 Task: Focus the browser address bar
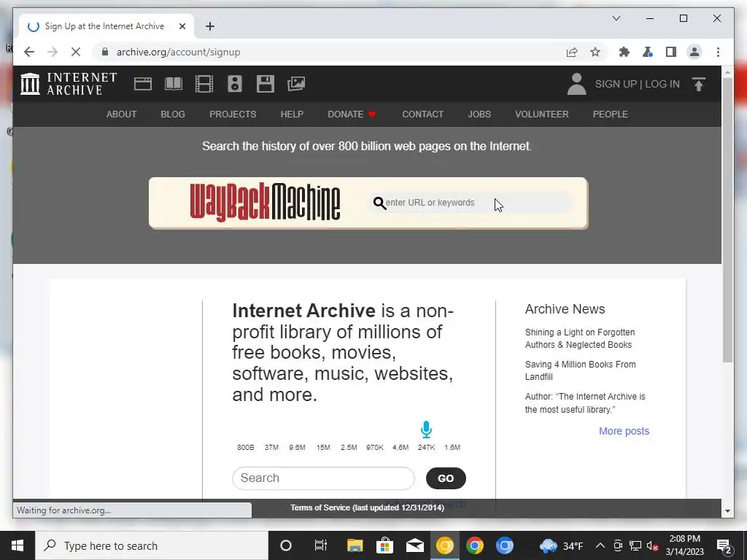pyautogui.click(x=333, y=52)
